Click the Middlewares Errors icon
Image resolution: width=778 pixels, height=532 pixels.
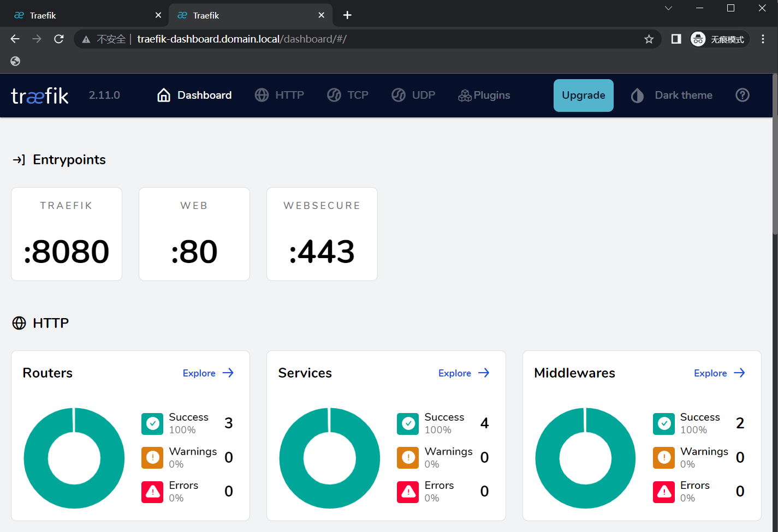coord(664,492)
